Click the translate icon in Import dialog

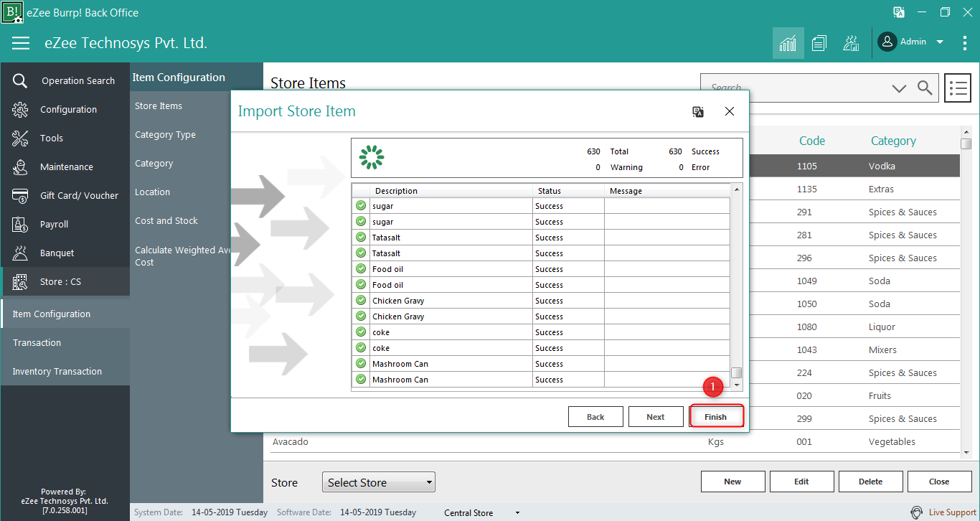point(698,111)
